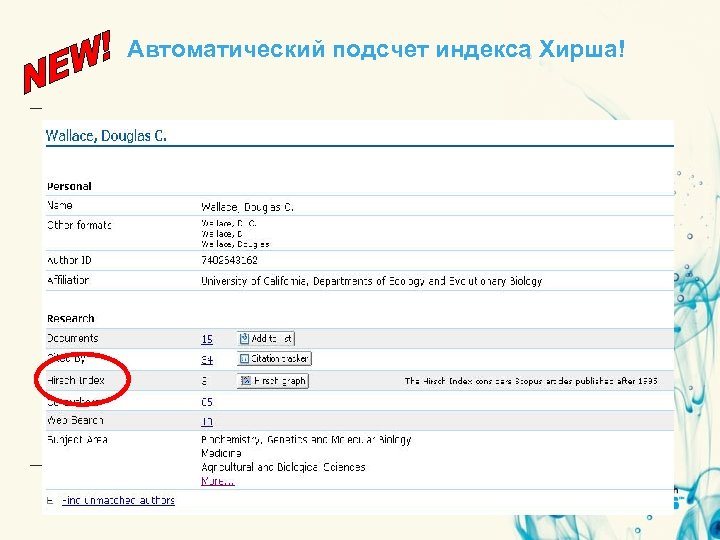Click the Add to list icon
This screenshot has width=720, height=540.
[245, 339]
